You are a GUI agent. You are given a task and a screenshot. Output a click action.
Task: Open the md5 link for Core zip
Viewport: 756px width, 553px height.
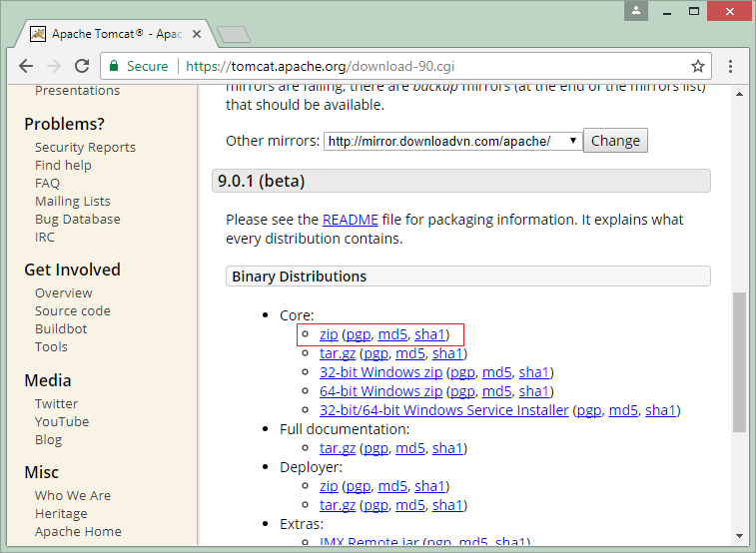392,334
